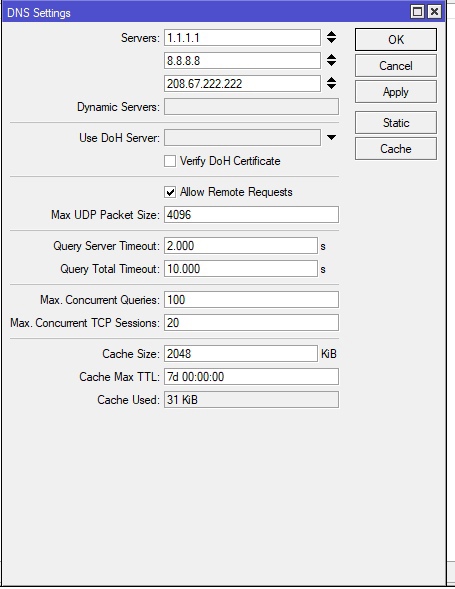The width and height of the screenshot is (455, 589).
Task: Close the DNS Settings window
Action: point(434,12)
